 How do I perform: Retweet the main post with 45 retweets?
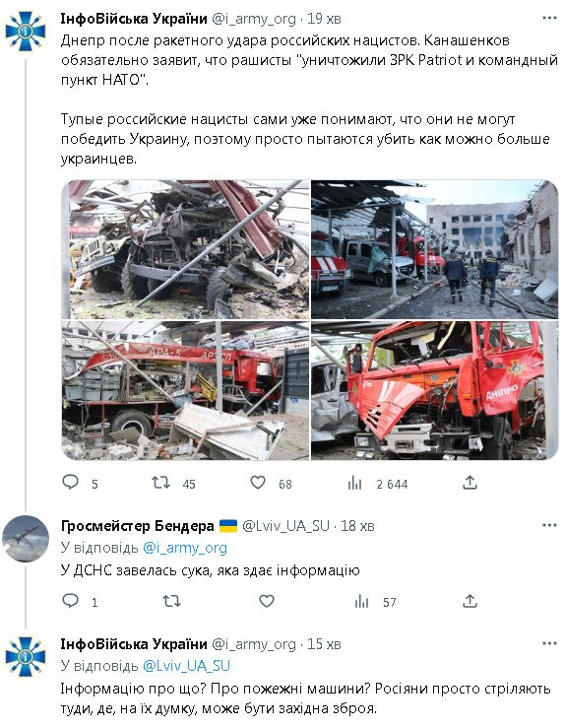pyautogui.click(x=161, y=483)
